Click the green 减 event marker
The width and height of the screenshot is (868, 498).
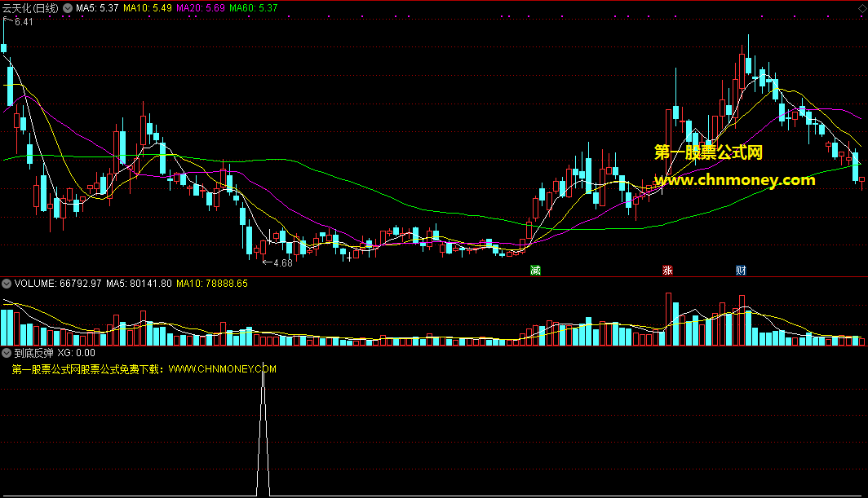535,270
